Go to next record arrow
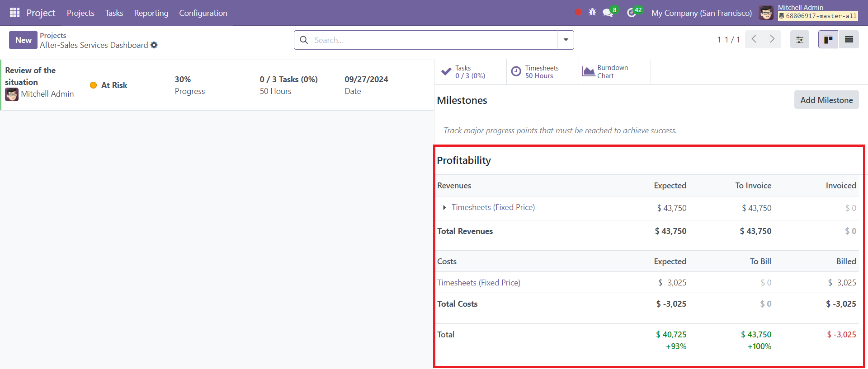The height and width of the screenshot is (369, 868). pyautogui.click(x=772, y=39)
